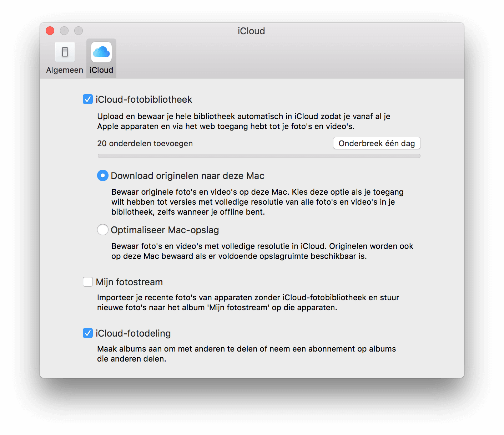Click the 20 onderdelen toevoegen status text
The image size is (504, 435).
pos(145,143)
